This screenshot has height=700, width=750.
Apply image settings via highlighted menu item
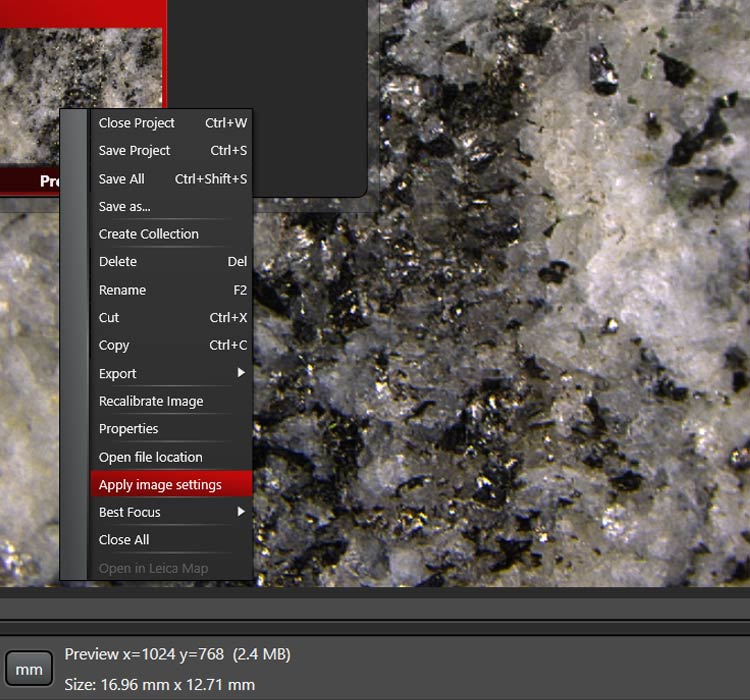pyautogui.click(x=160, y=485)
